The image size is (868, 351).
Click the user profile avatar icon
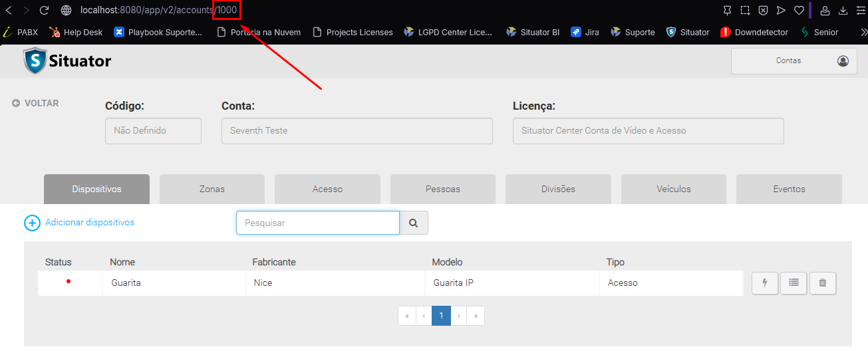pos(843,61)
